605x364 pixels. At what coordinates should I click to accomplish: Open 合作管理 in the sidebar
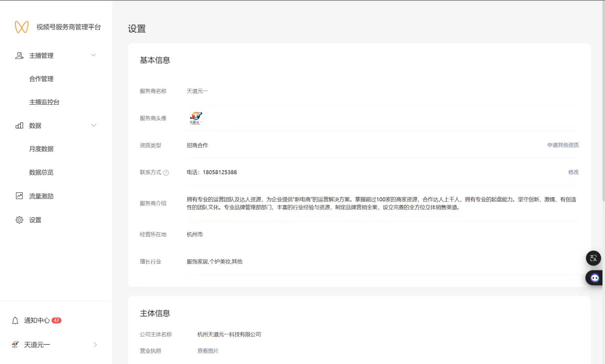click(41, 79)
